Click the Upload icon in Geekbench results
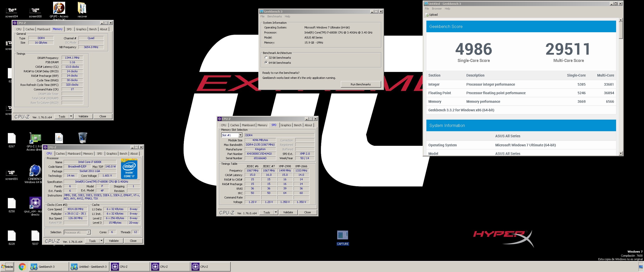644x272 pixels. tap(427, 15)
